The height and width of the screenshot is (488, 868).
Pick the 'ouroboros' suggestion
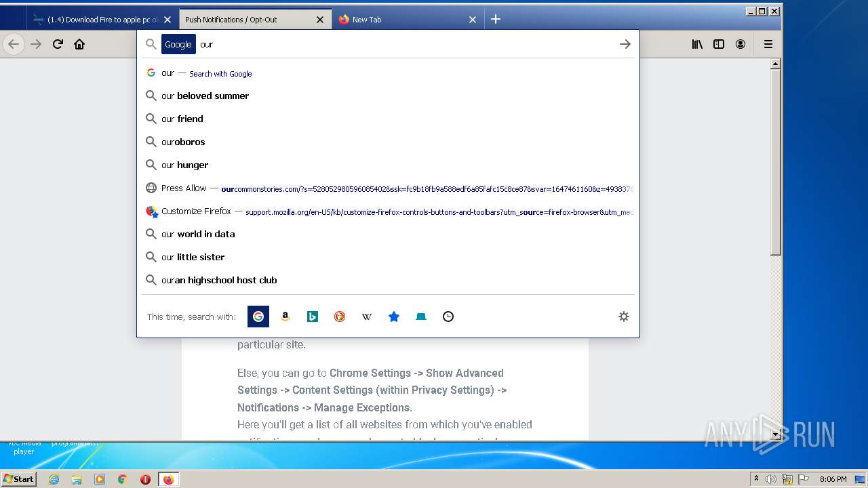(x=388, y=142)
